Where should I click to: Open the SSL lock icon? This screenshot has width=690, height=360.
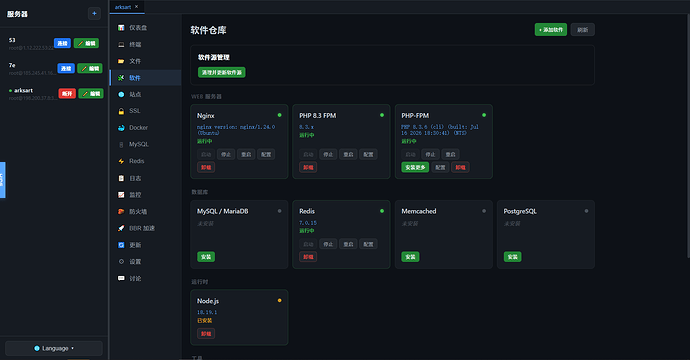point(121,111)
